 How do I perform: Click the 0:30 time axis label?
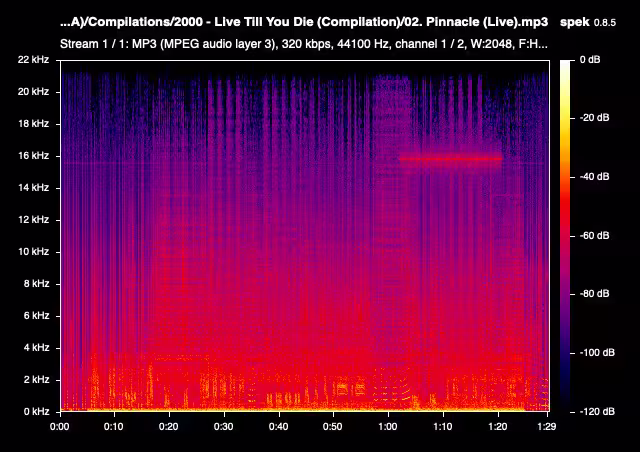224,427
